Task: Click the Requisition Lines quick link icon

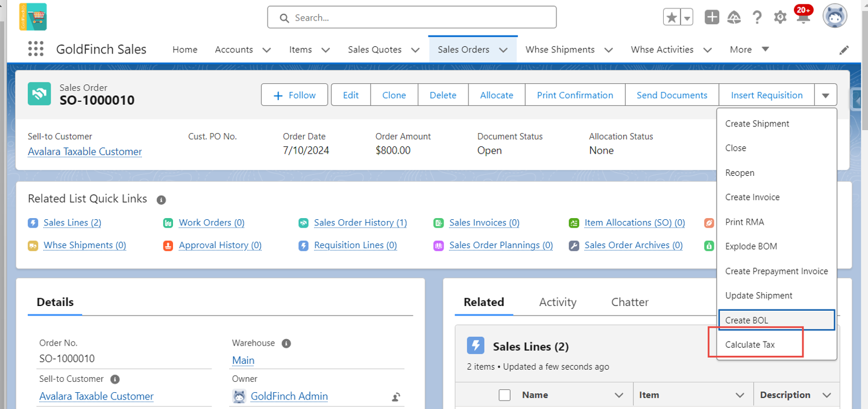Action: (304, 246)
